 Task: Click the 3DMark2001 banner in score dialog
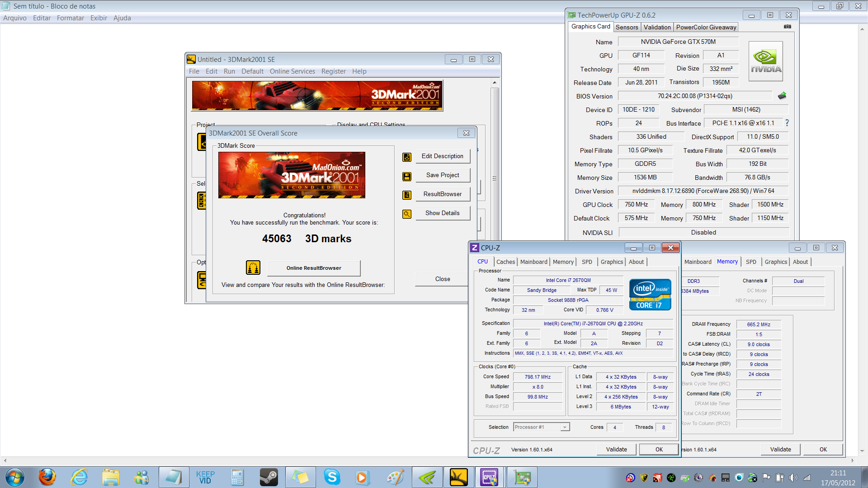click(292, 175)
